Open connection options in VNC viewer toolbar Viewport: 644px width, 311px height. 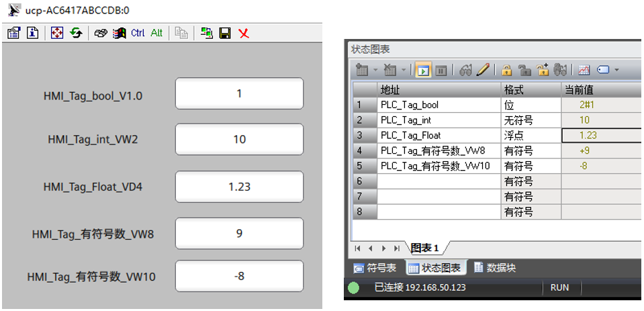point(14,33)
